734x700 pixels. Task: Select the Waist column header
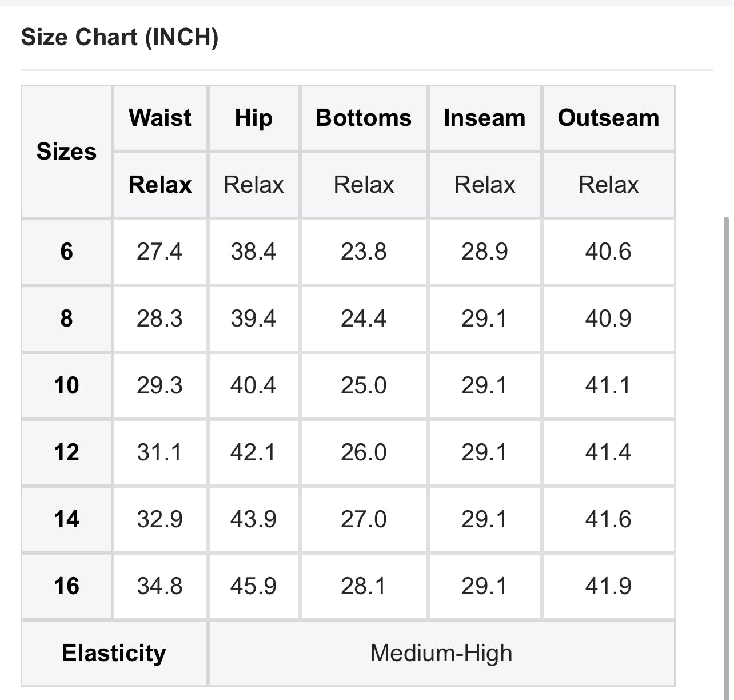point(160,118)
